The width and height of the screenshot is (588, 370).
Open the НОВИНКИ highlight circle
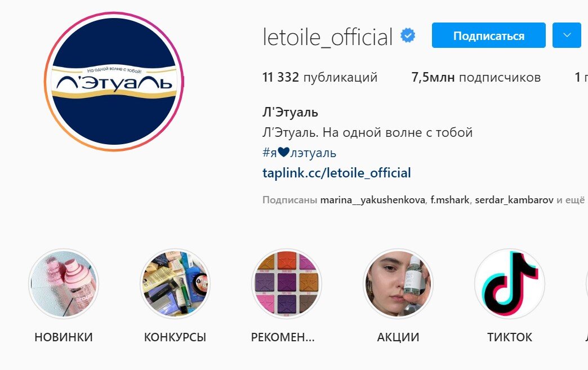[64, 284]
